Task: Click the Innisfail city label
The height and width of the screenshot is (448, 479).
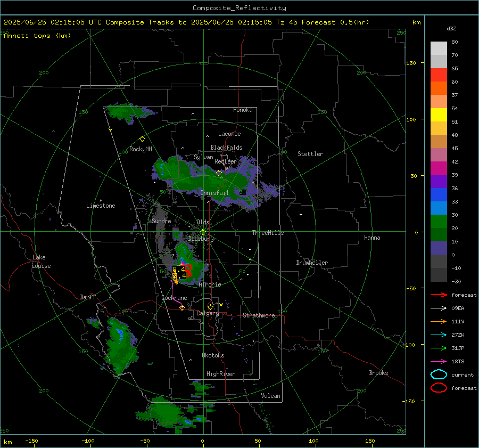Action: pyautogui.click(x=214, y=193)
